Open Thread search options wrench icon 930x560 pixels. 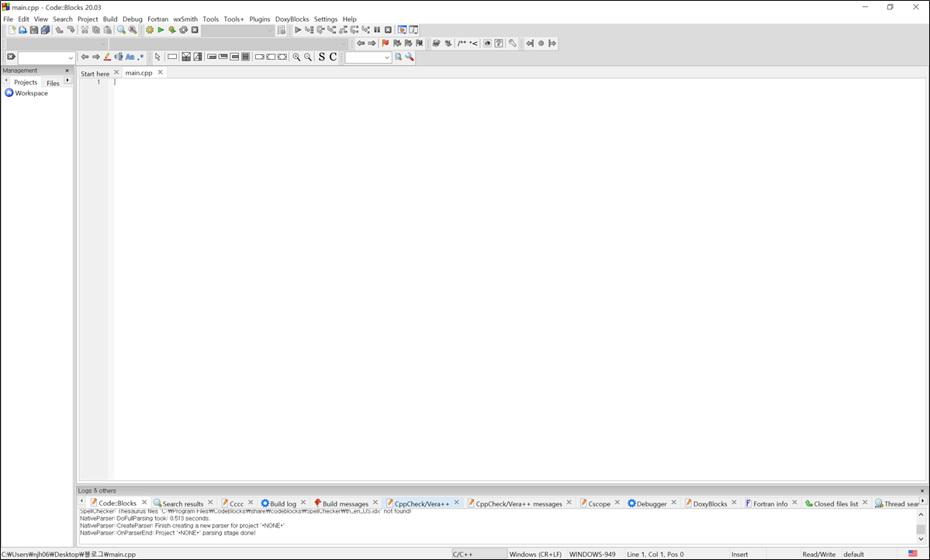(x=410, y=57)
